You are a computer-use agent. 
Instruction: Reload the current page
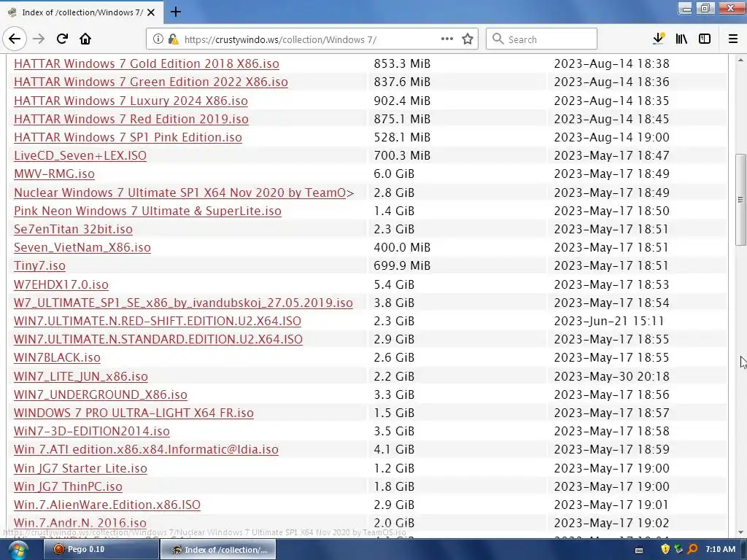[x=62, y=39]
